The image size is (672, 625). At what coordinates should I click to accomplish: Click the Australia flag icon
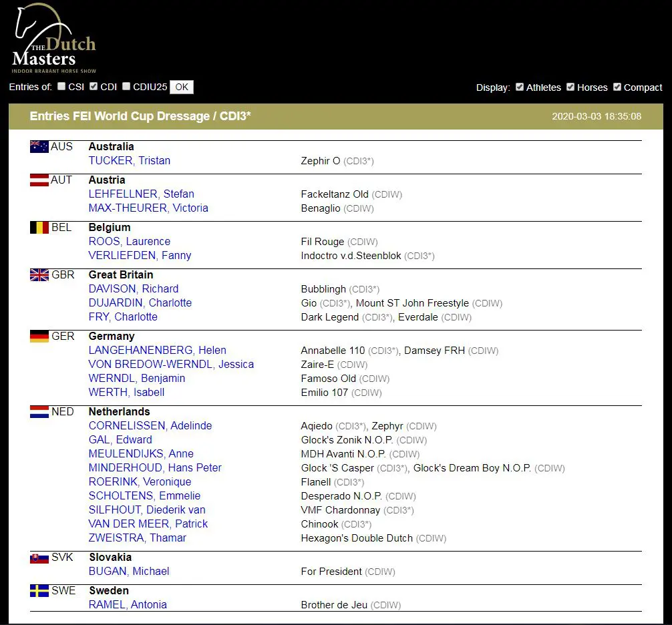pyautogui.click(x=39, y=147)
